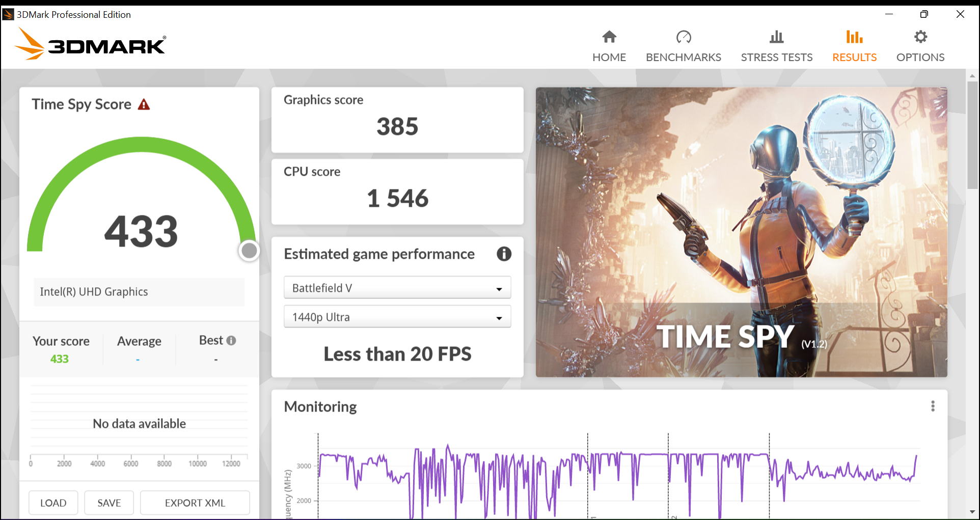Expand the 1440p Ultra resolution dropdown
The height and width of the screenshot is (520, 980).
click(397, 317)
